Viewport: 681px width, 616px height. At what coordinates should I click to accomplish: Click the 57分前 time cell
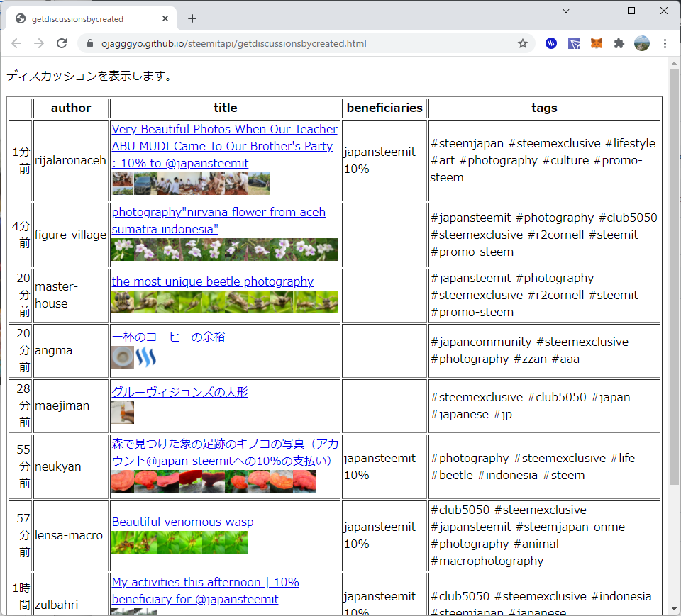coord(21,535)
